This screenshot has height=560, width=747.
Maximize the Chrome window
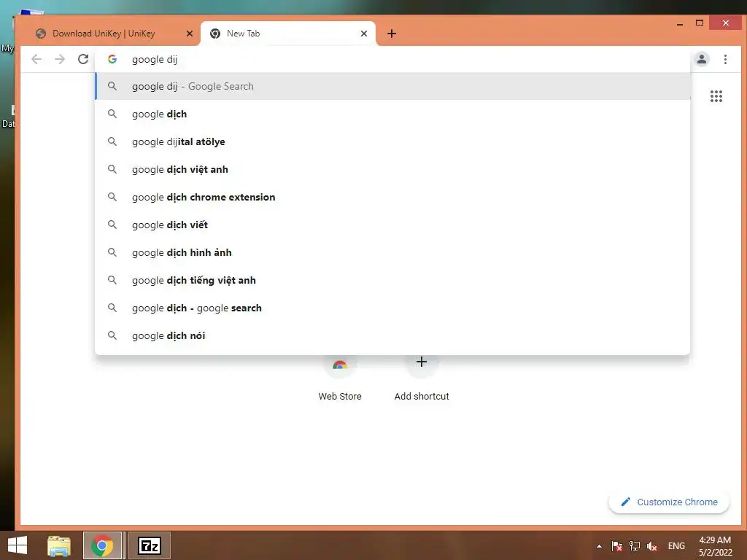[700, 23]
